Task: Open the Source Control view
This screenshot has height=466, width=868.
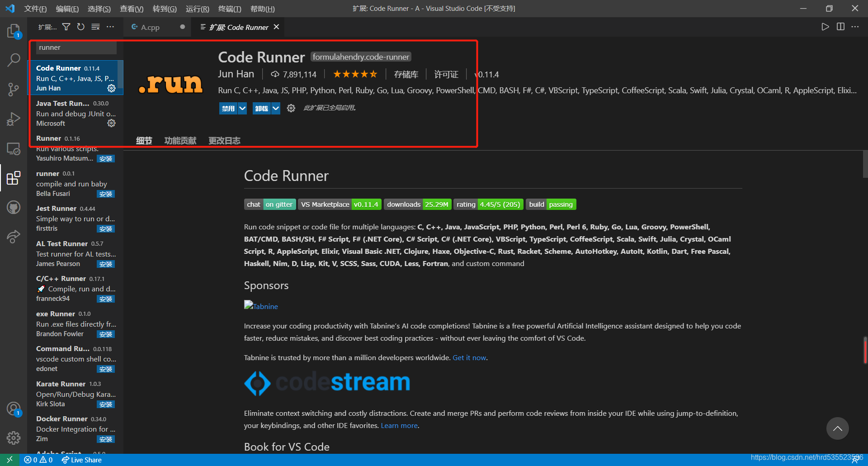Action: (14, 89)
